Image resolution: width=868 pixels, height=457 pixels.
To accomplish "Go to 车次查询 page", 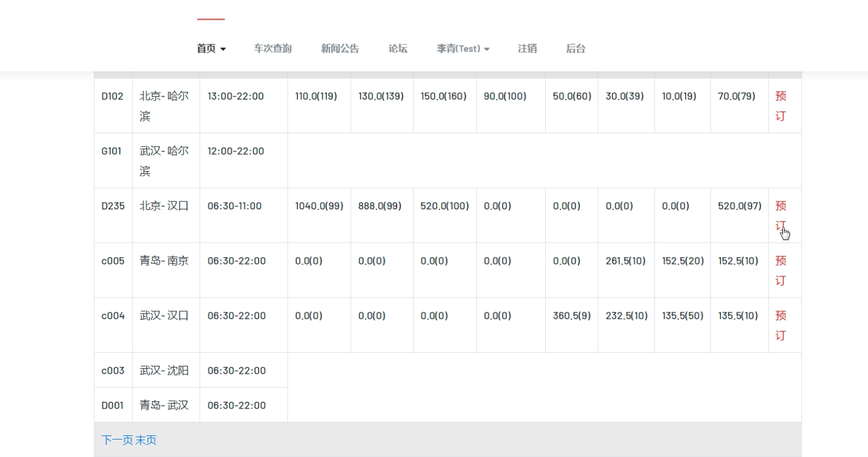I will point(273,49).
